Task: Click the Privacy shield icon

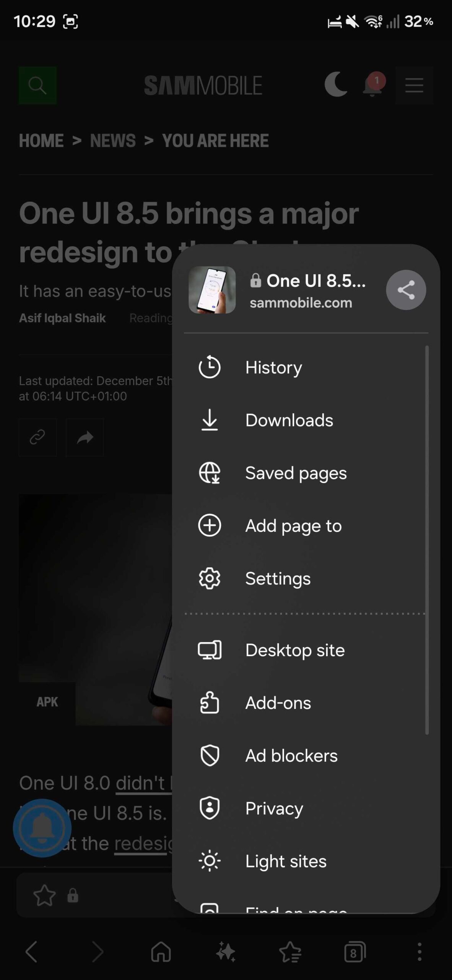Action: (x=210, y=808)
